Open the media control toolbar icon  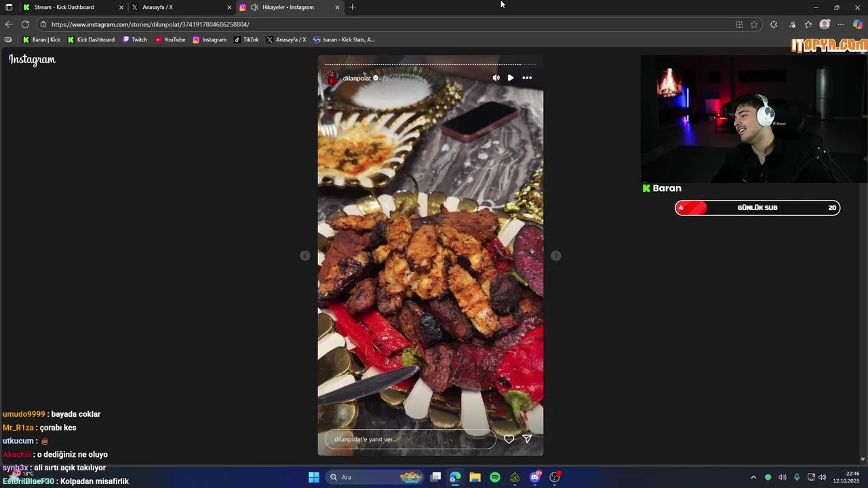point(792,24)
